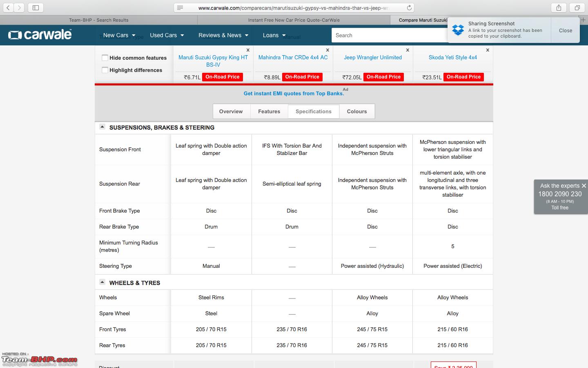Click Power assisted (Hydraulic) cell
This screenshot has height=368, width=588.
[x=372, y=266]
